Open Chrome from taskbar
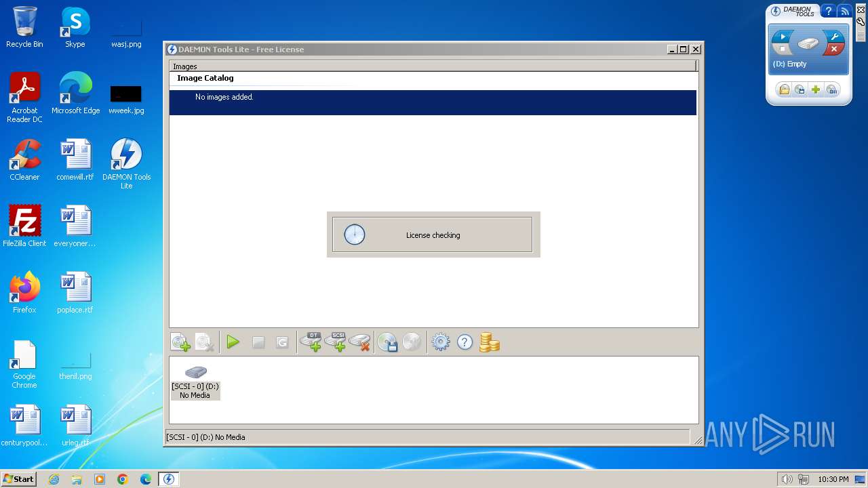 (123, 479)
